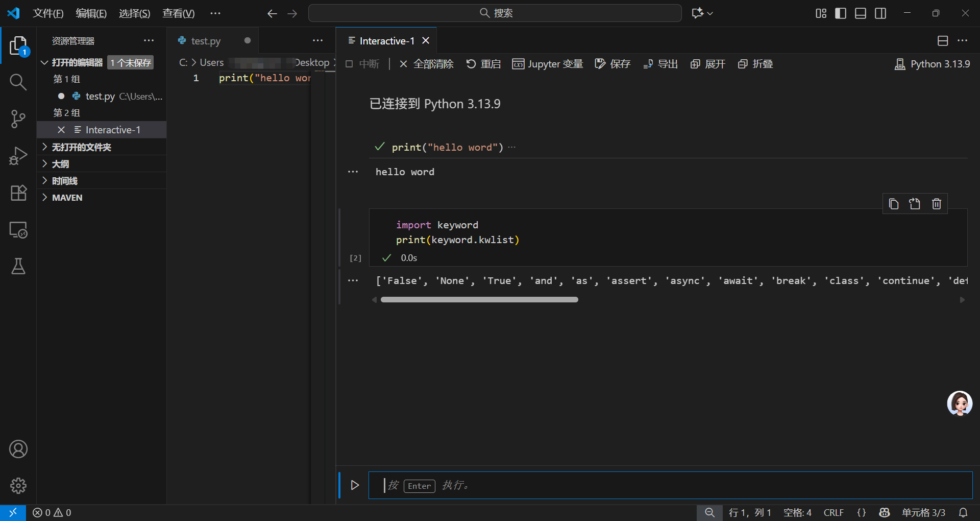Toggle the bottom panel layout button
Screen dimensions: 980x521
click(860, 13)
